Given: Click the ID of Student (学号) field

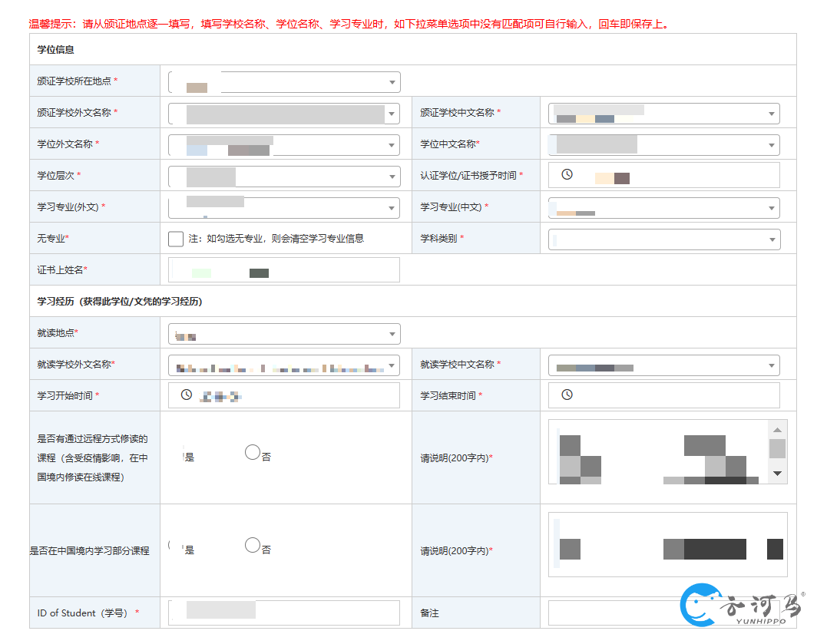Looking at the screenshot, I should (284, 613).
